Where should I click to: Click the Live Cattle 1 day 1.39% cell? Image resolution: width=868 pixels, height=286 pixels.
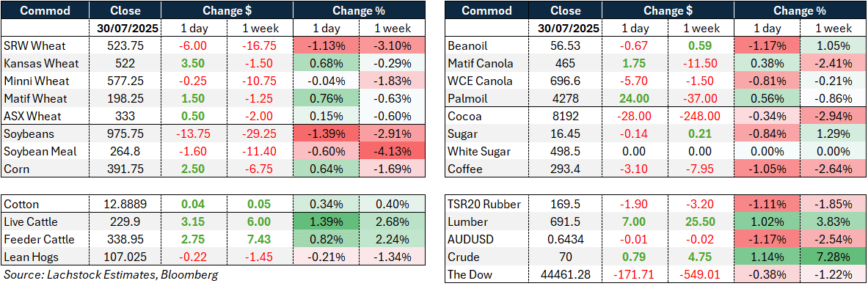pyautogui.click(x=326, y=221)
